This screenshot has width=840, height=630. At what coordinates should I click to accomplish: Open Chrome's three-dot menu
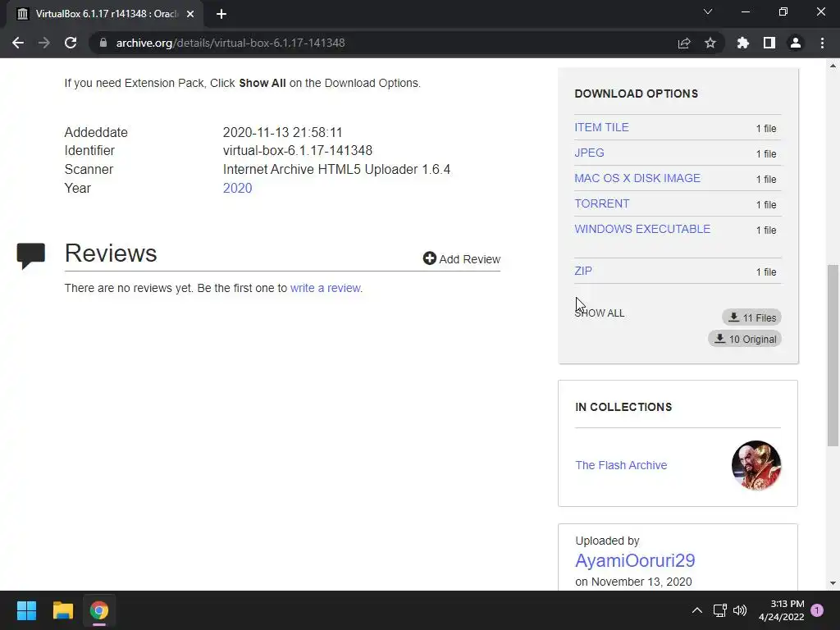[822, 43]
